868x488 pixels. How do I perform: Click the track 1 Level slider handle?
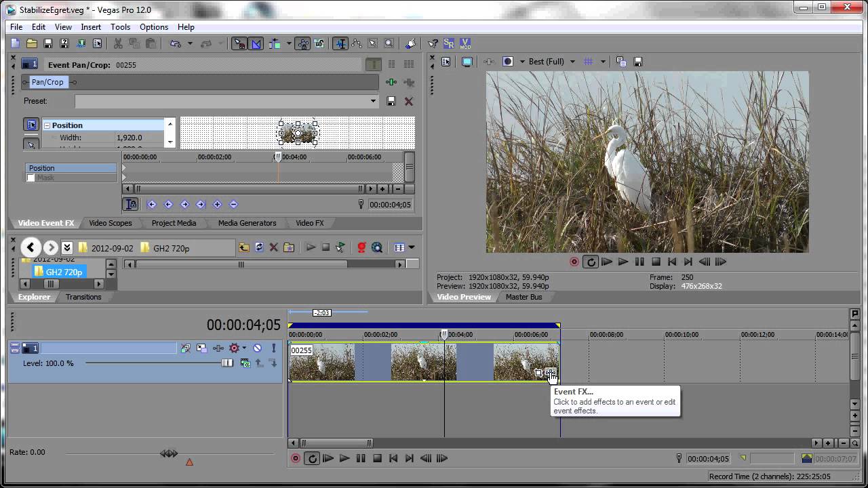pyautogui.click(x=227, y=363)
